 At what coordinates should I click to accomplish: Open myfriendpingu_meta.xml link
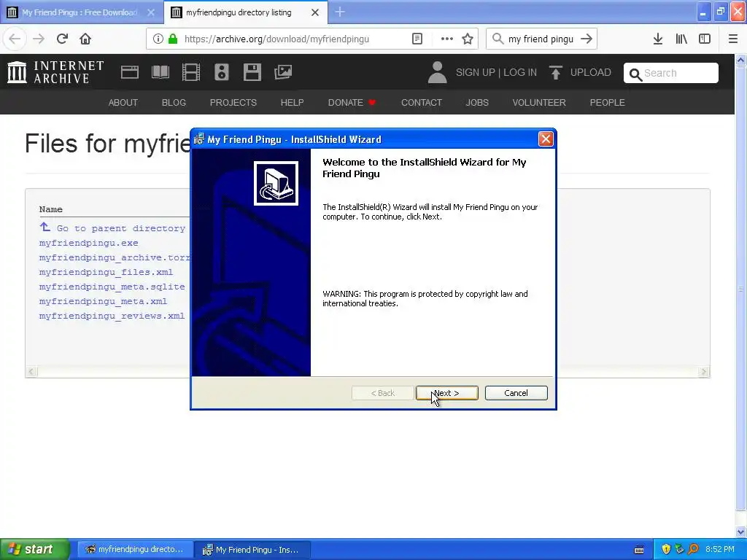[103, 301]
